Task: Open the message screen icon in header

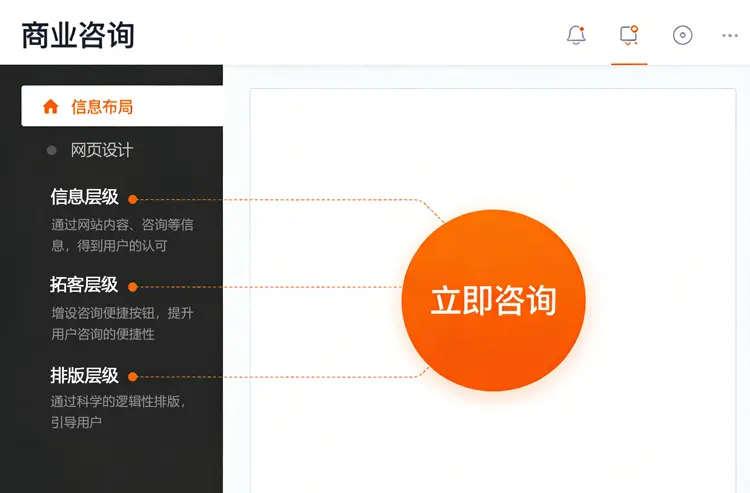Action: tap(629, 35)
